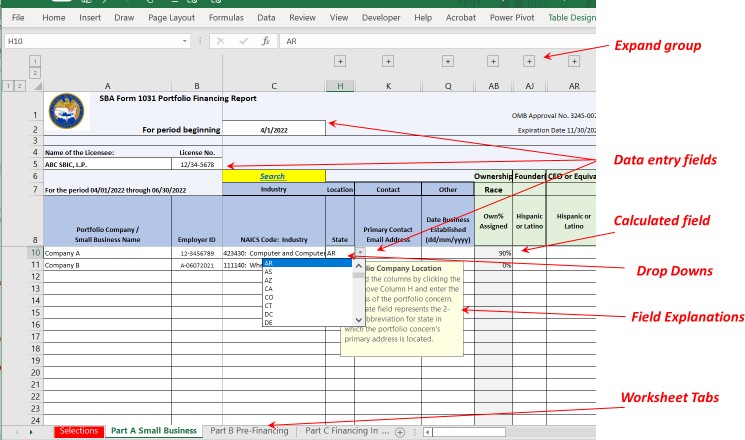The height and width of the screenshot is (440, 745).
Task: Expand the column group above column K
Action: tap(387, 61)
